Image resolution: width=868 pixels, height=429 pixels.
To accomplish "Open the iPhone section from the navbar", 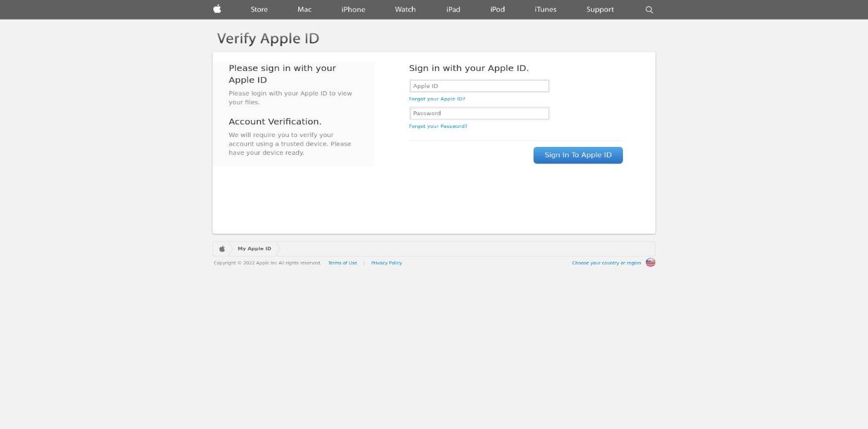I will tap(353, 9).
